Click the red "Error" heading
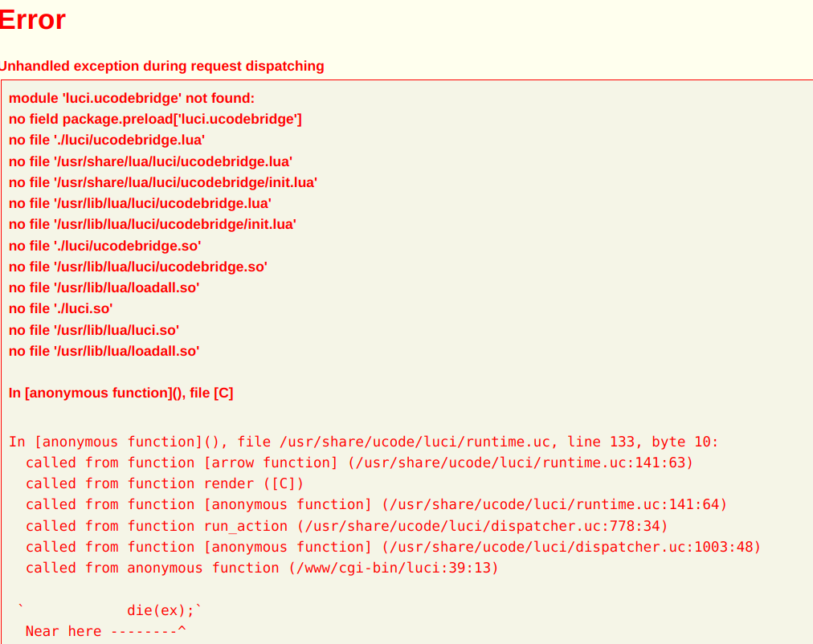 pos(32,20)
